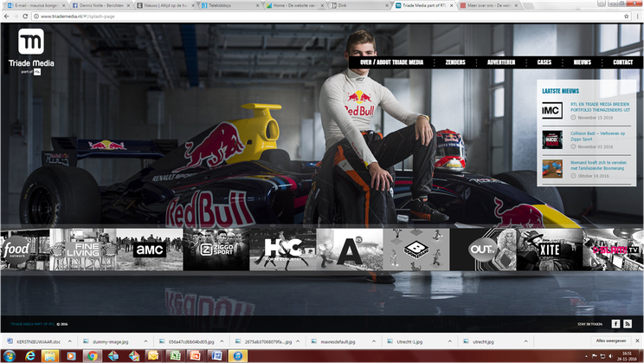
Task: Open Windows Media Player on taskbar
Action: (71, 355)
